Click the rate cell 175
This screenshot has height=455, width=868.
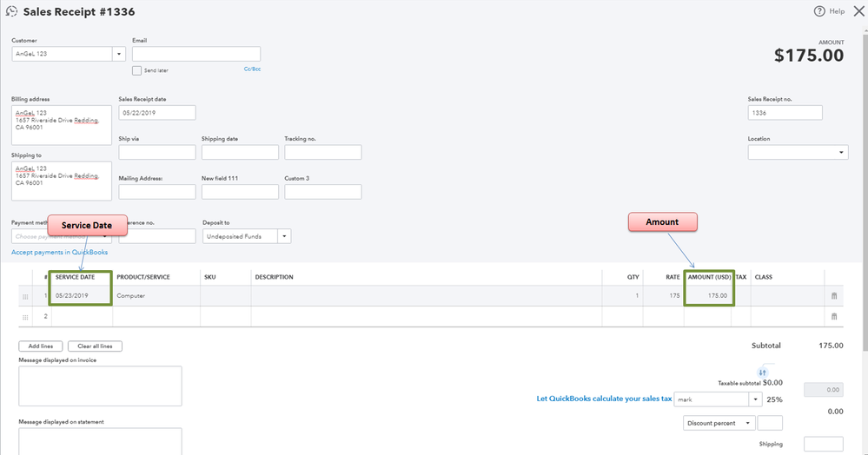click(663, 295)
